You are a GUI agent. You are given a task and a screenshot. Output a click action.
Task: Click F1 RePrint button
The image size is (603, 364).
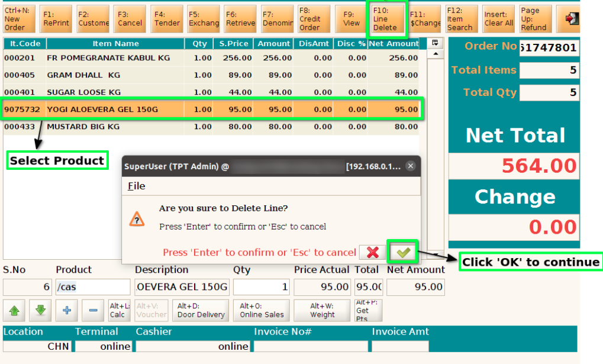click(56, 19)
